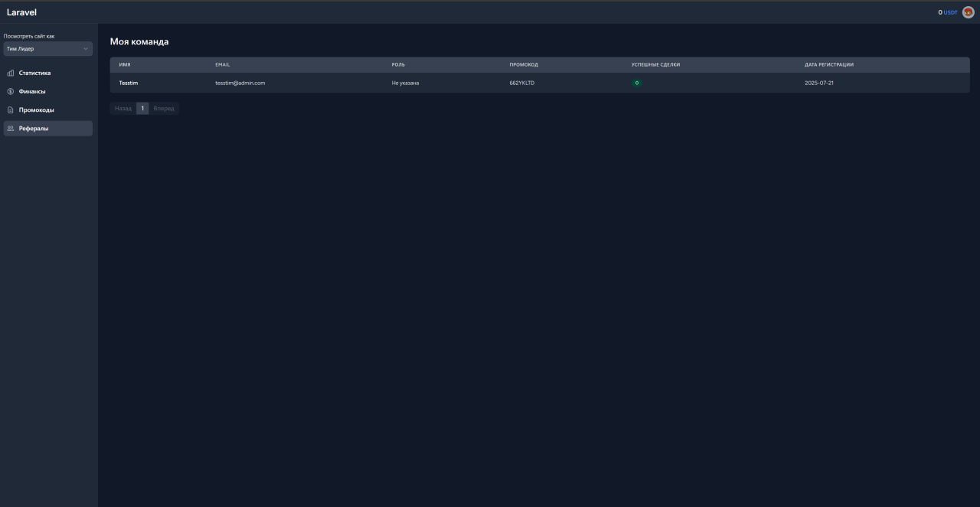Click the Имя column header
Viewport: 980px width, 507px height.
125,64
